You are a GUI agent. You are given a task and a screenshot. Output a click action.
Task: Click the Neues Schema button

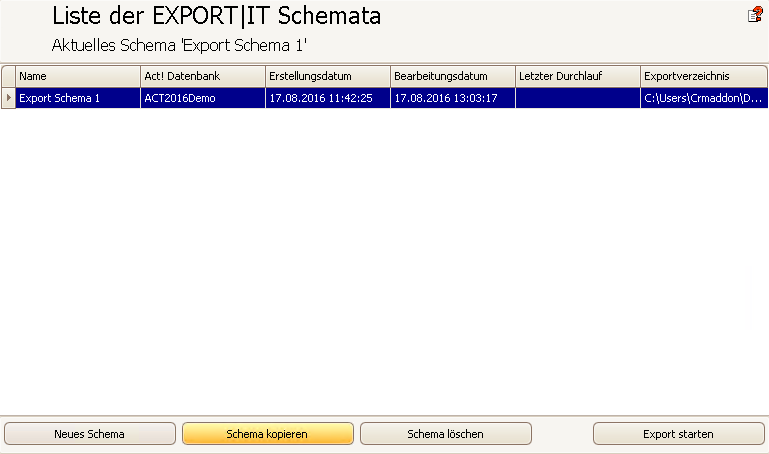click(90, 434)
